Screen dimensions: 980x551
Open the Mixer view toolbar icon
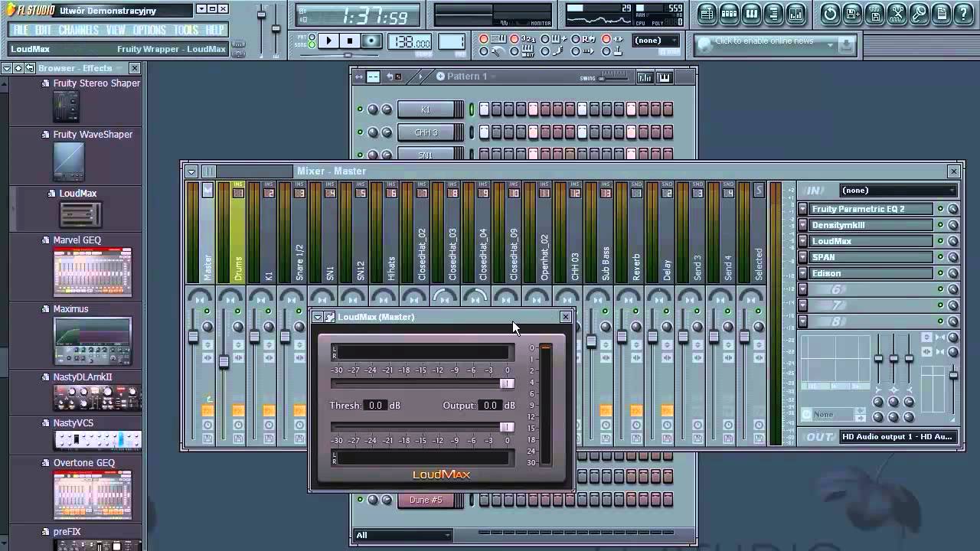(795, 13)
